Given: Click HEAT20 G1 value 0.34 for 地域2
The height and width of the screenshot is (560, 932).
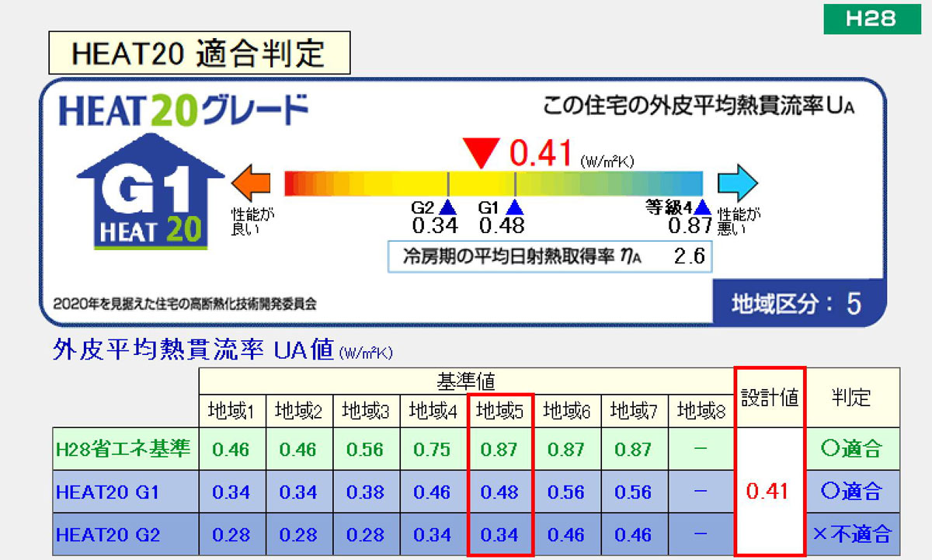Looking at the screenshot, I should pyautogui.click(x=299, y=492).
